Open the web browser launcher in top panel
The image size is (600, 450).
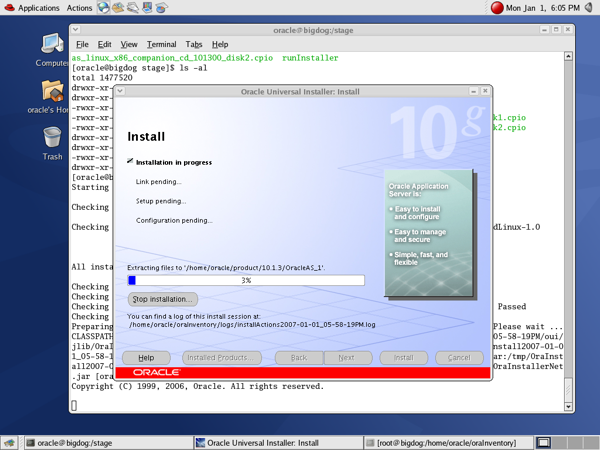click(104, 8)
